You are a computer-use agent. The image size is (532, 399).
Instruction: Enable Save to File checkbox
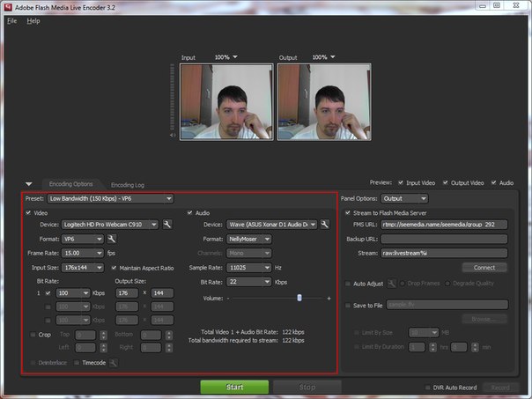(x=348, y=306)
